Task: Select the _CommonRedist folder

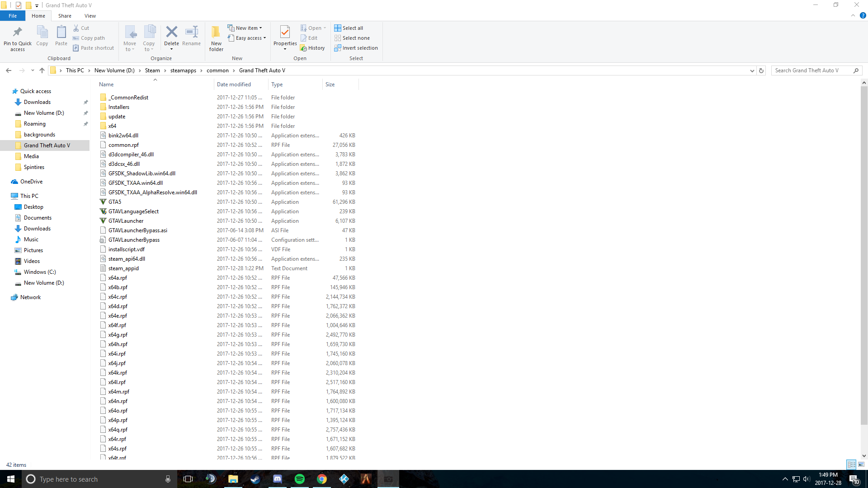Action: click(x=128, y=98)
